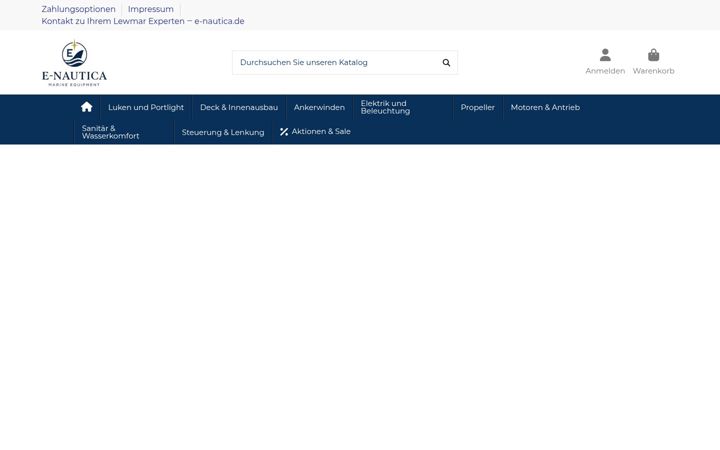Open the Warenkorb shopping bag icon
720x450 pixels.
click(x=653, y=55)
